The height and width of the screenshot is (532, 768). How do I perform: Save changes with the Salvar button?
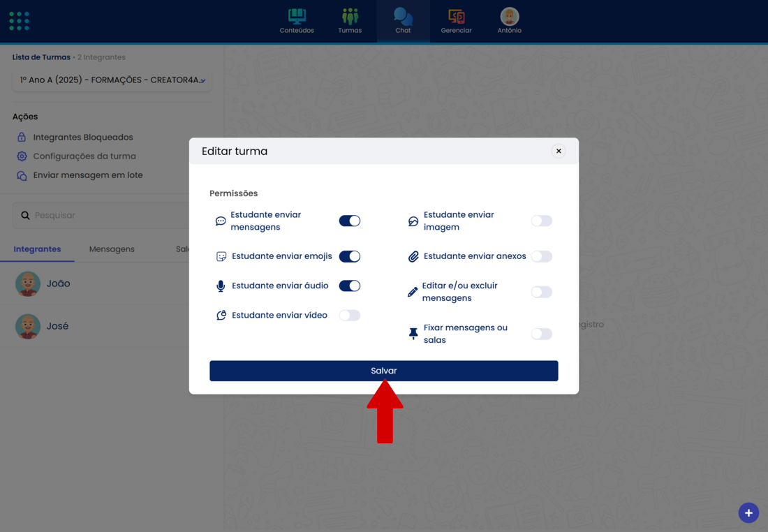(x=383, y=371)
